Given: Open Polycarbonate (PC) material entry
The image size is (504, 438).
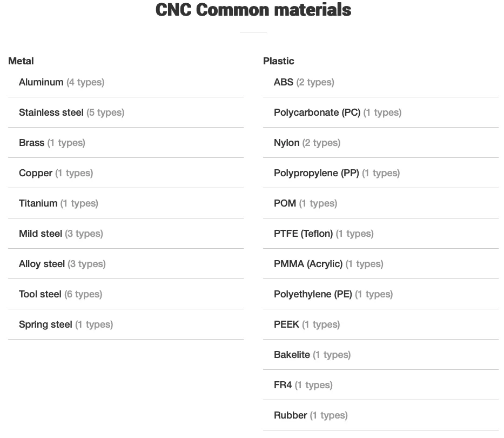Looking at the screenshot, I should pyautogui.click(x=381, y=112).
